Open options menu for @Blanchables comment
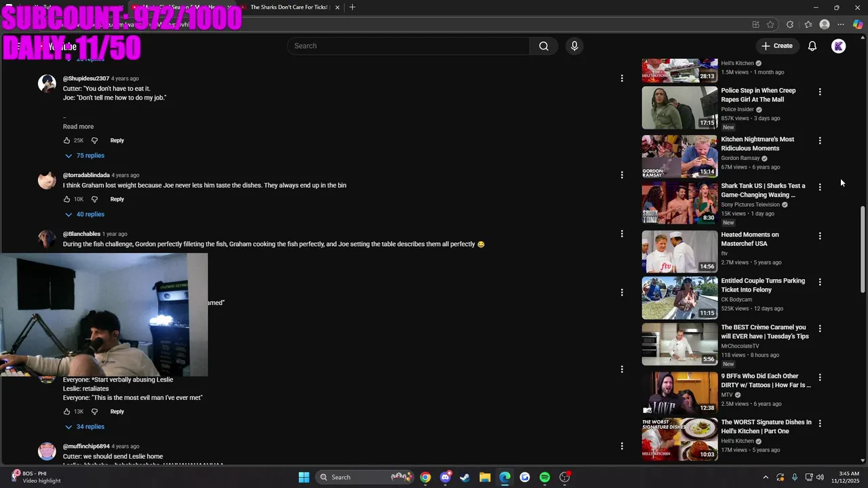 click(622, 234)
